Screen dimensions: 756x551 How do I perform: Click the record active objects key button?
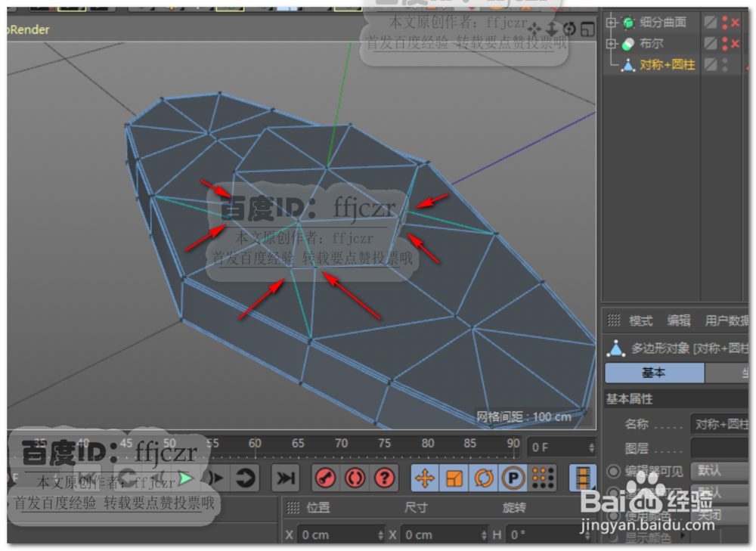pyautogui.click(x=326, y=478)
